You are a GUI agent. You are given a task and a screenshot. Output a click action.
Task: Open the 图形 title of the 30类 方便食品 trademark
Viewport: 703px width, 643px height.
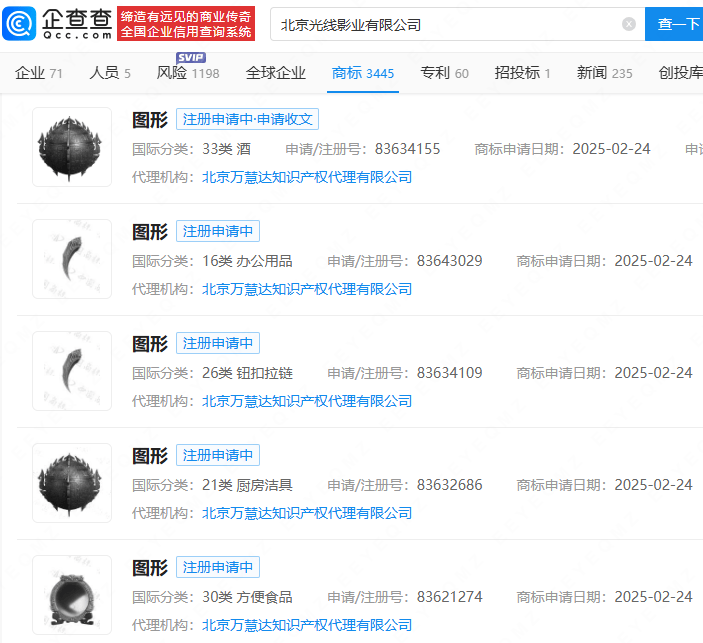pyautogui.click(x=150, y=568)
